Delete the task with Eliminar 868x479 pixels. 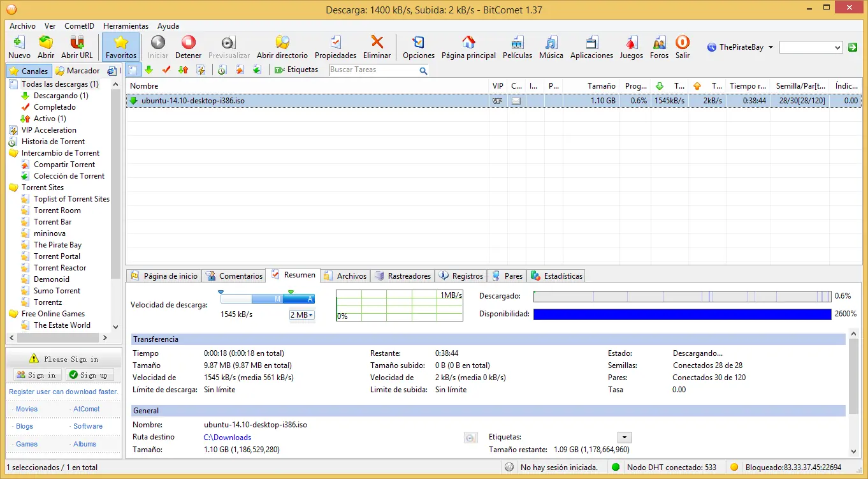coord(377,47)
